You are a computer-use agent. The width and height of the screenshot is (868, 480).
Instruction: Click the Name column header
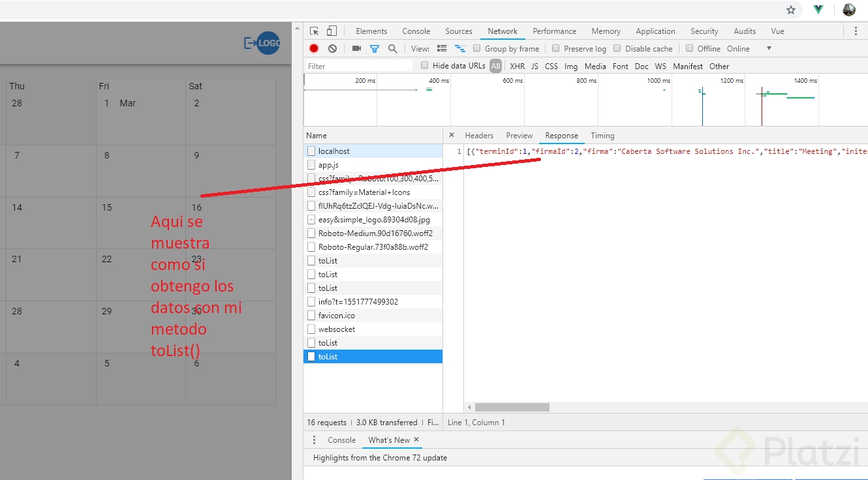(373, 136)
